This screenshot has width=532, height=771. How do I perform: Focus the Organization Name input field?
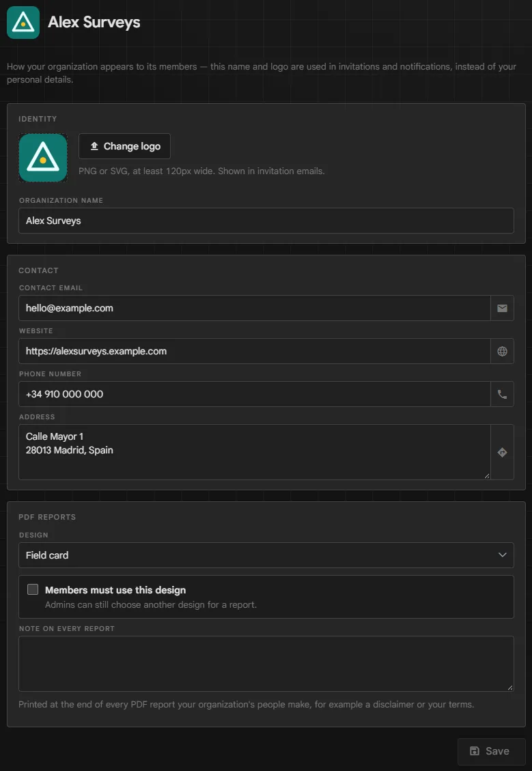tap(266, 221)
